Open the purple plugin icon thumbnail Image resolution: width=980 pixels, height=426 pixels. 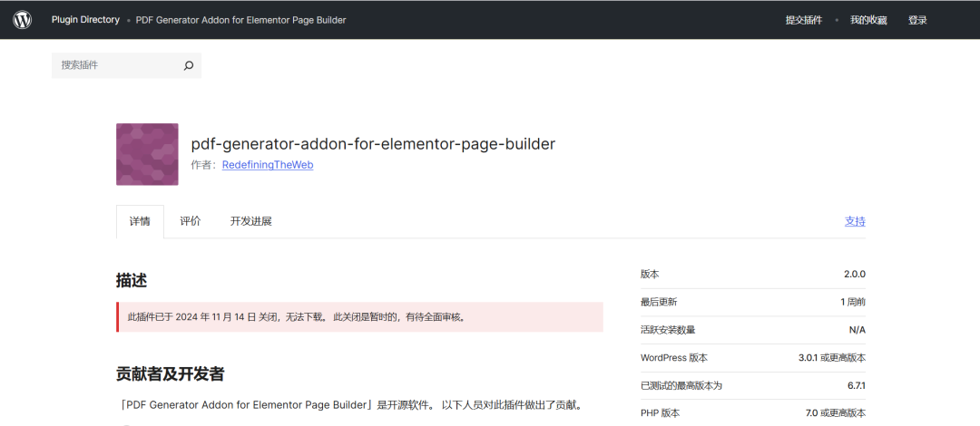coord(147,154)
